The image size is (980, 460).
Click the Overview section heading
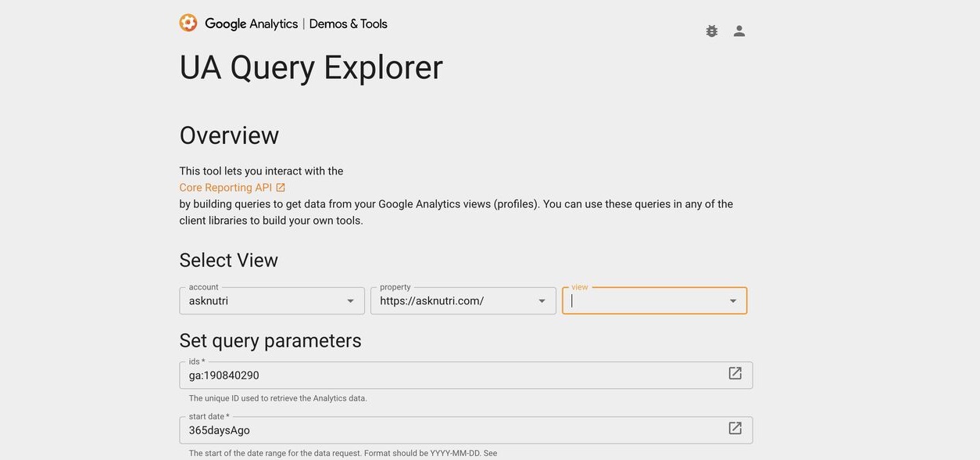[x=229, y=136]
